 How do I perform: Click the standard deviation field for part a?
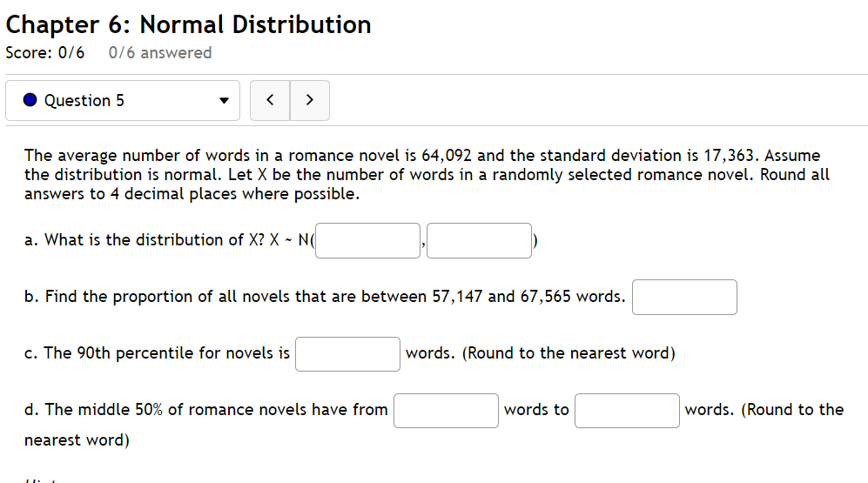coord(480,241)
